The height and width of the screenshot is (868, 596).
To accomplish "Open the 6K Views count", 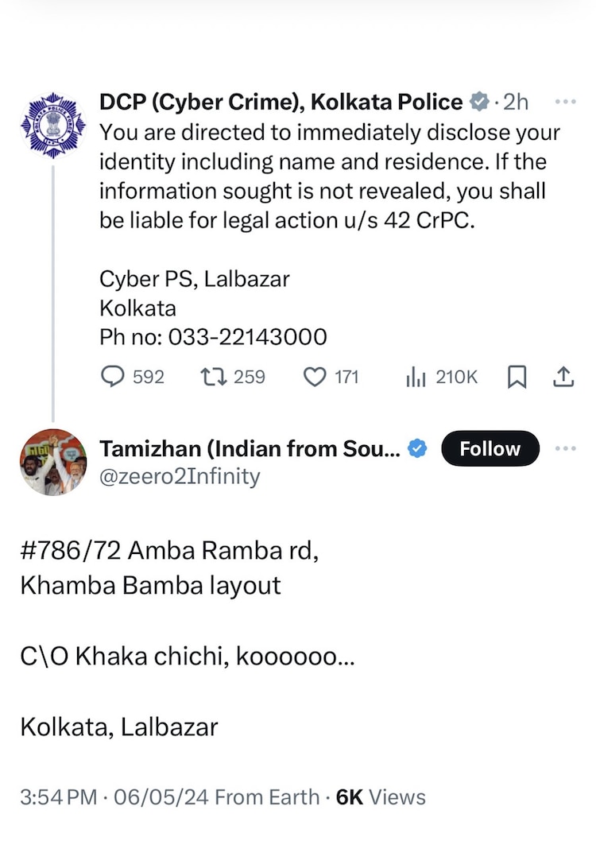I will pos(381,797).
